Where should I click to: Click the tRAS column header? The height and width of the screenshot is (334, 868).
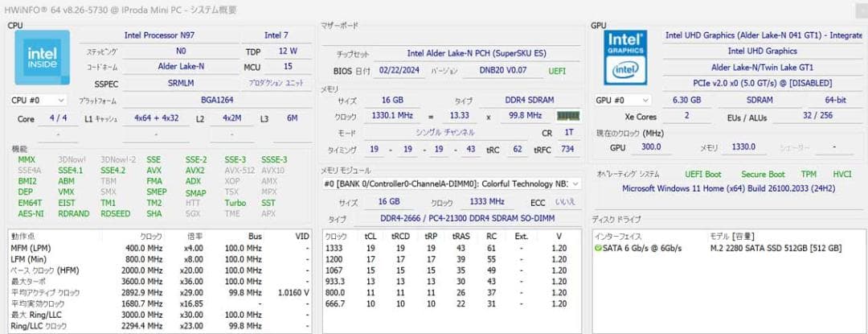coord(461,236)
